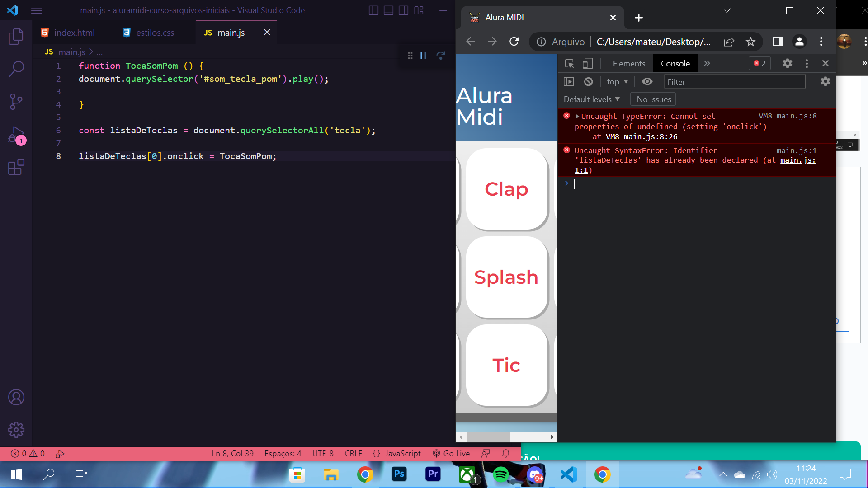Toggle Chrome's side panel
868x488 pixels.
click(778, 42)
